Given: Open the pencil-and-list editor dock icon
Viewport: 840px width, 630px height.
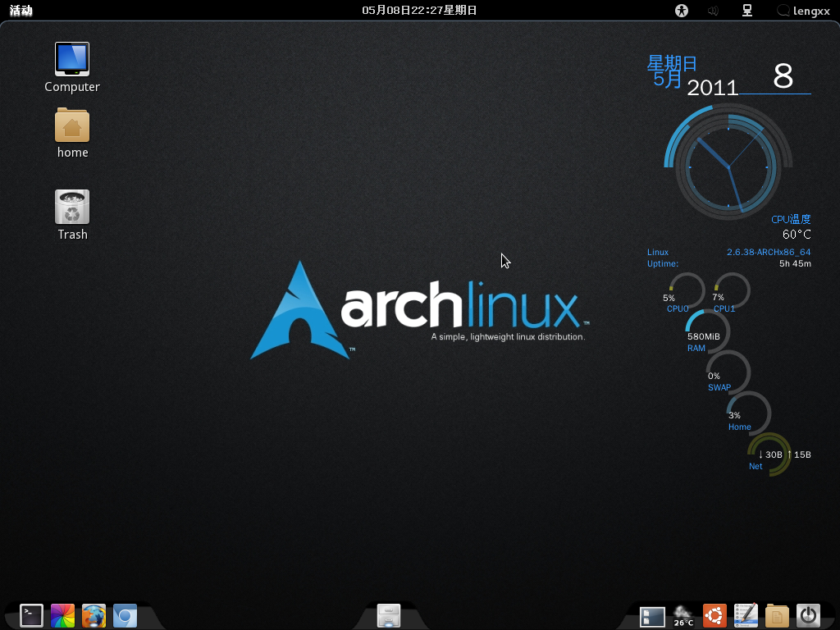Looking at the screenshot, I should [x=746, y=615].
